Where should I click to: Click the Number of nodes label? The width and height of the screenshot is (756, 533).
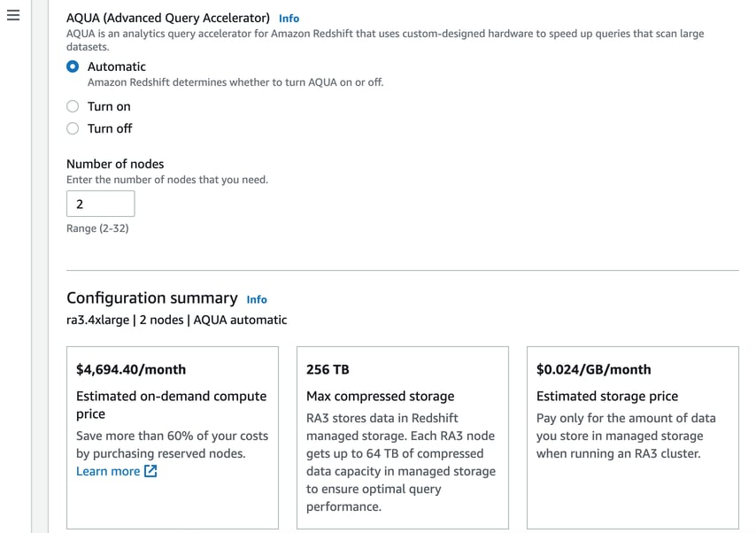[x=115, y=164]
